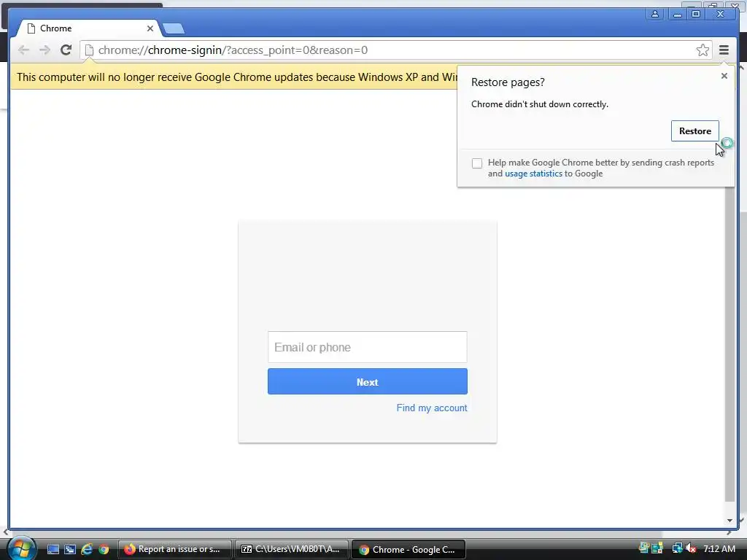Launch Internet Explorer from quick launch
The height and width of the screenshot is (560, 747).
pos(87,550)
